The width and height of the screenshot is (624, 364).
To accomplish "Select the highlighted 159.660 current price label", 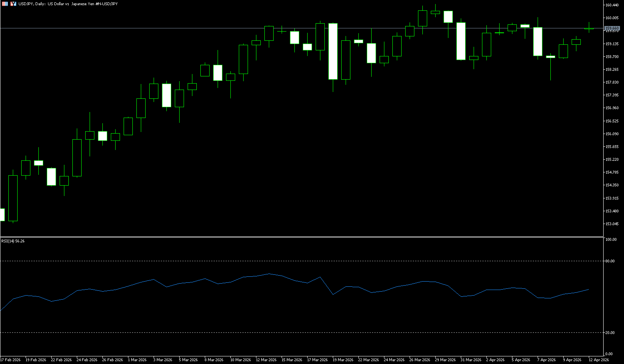I will [x=612, y=28].
